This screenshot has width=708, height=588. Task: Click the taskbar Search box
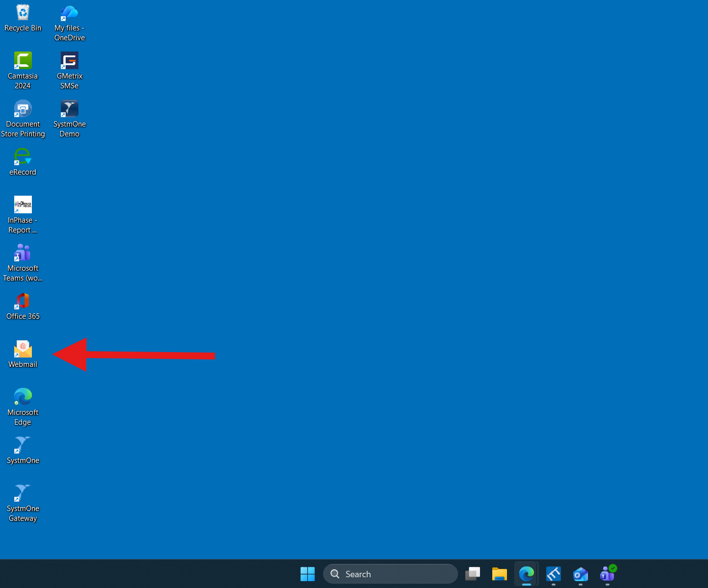pos(390,574)
